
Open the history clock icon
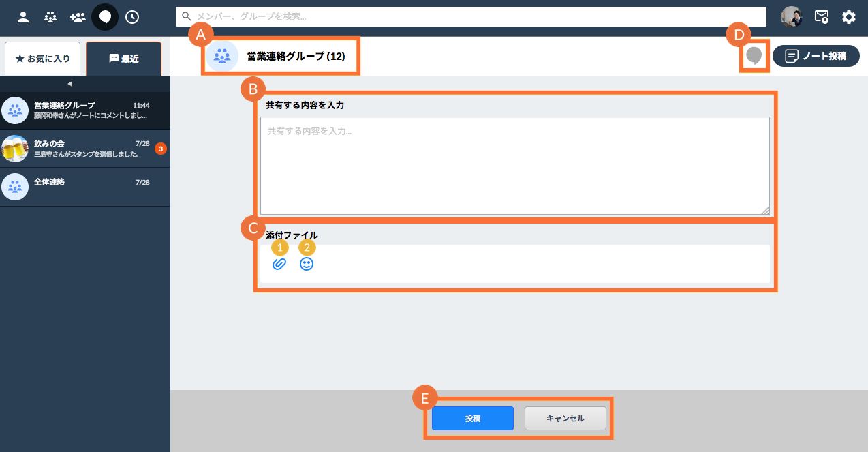pyautogui.click(x=132, y=17)
